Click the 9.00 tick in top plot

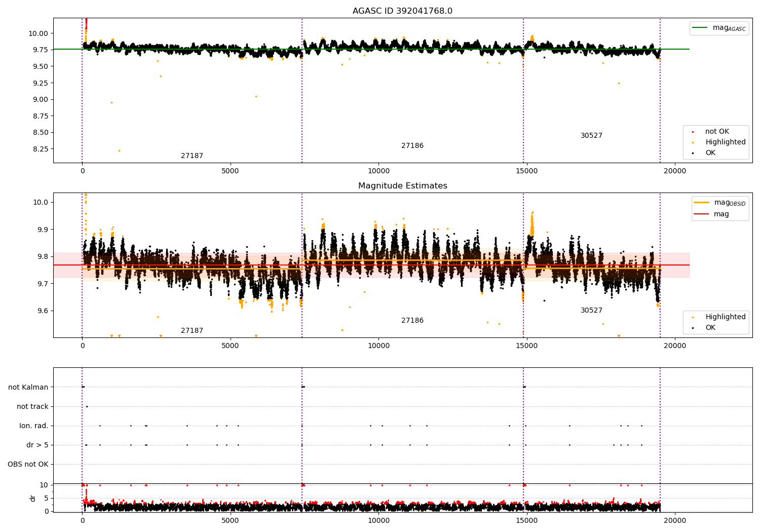[x=40, y=99]
